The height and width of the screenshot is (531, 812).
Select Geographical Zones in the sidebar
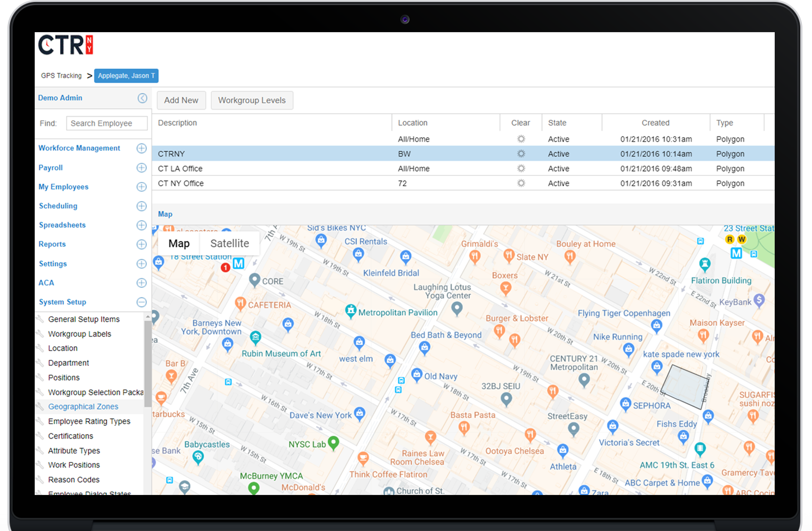point(83,407)
